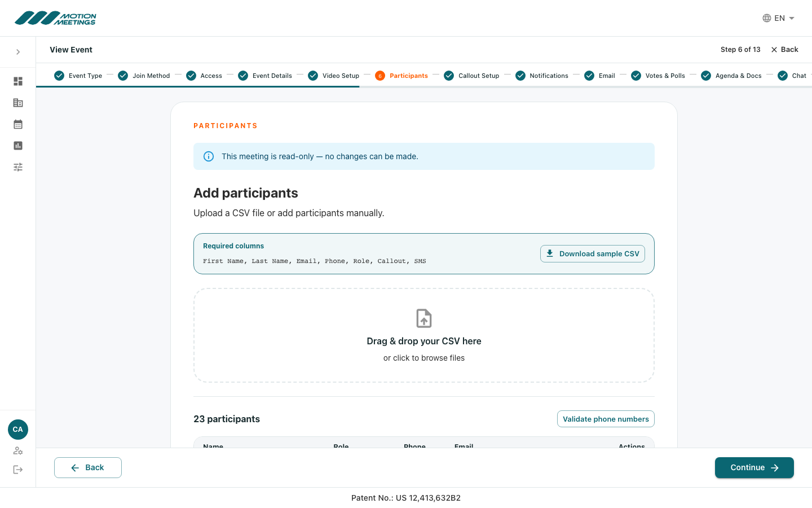The width and height of the screenshot is (812, 508).
Task: Click the required columns list text
Action: (x=315, y=261)
